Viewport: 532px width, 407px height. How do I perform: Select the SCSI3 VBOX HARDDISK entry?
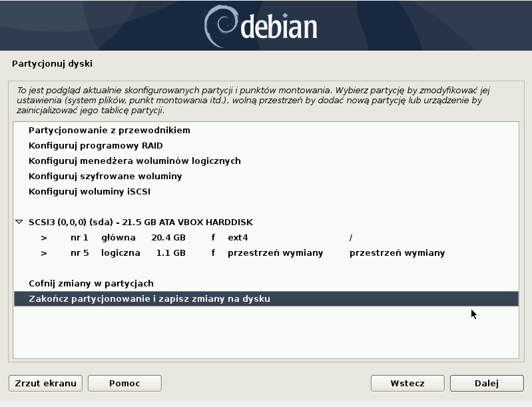pos(140,222)
